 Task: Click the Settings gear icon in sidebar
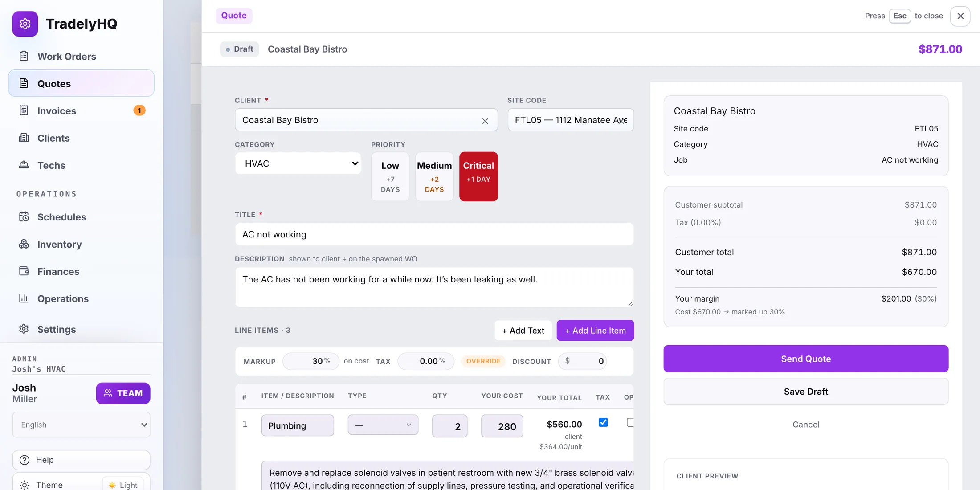[x=24, y=329]
